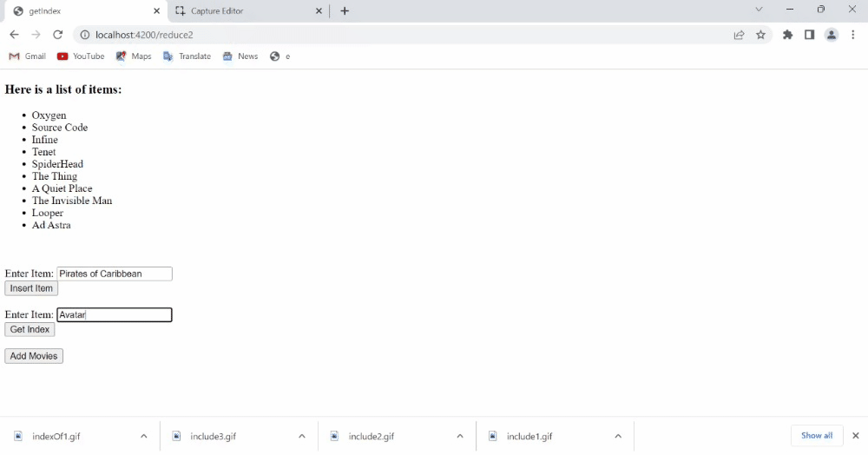Screen dimensions: 868x455
Task: Open the include1.gif download
Action: click(x=529, y=436)
